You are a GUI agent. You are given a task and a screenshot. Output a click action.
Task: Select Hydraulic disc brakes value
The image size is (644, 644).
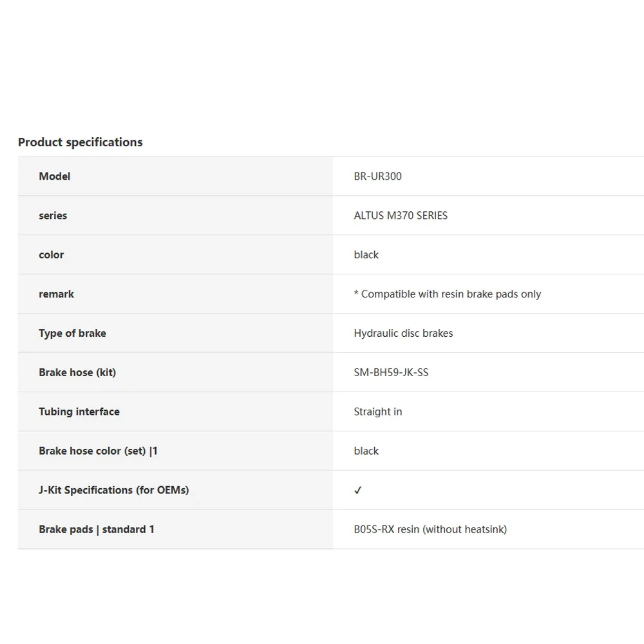point(403,334)
